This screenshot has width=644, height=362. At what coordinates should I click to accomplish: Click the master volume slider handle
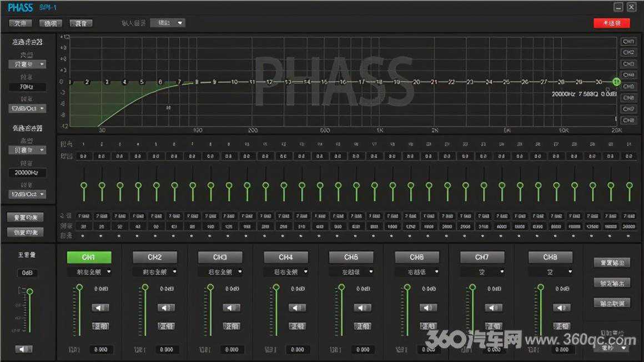coord(30,291)
